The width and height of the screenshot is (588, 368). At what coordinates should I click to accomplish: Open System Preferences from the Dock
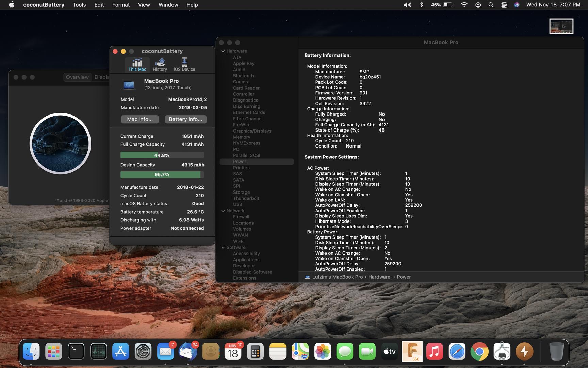pyautogui.click(x=143, y=351)
